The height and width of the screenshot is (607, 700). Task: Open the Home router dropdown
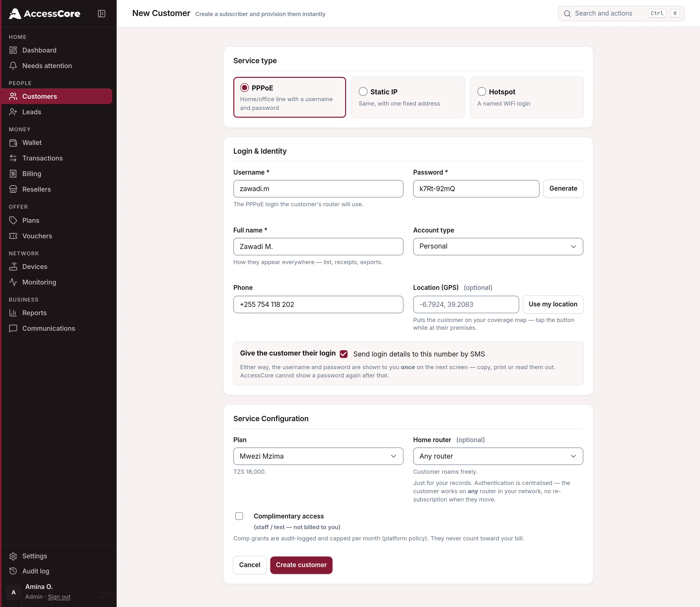pos(498,456)
